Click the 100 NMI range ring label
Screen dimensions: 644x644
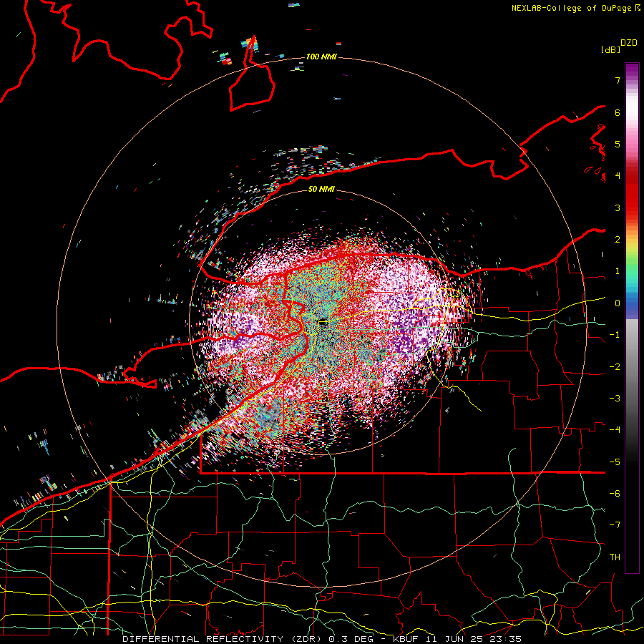[x=321, y=57]
